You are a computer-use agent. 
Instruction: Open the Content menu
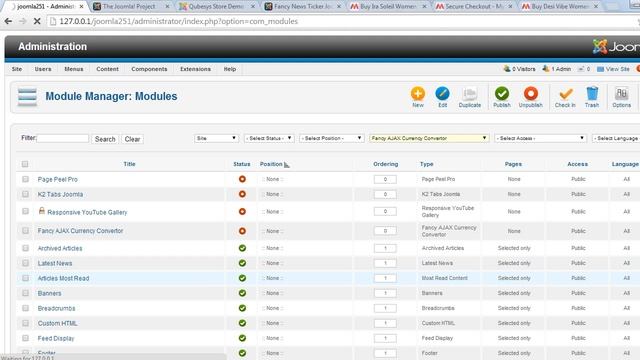107,69
